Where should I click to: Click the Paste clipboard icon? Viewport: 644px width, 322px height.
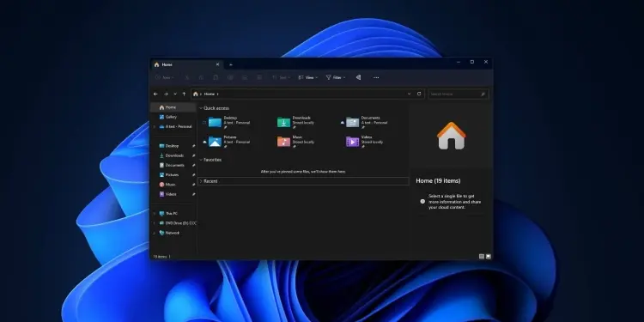point(216,77)
